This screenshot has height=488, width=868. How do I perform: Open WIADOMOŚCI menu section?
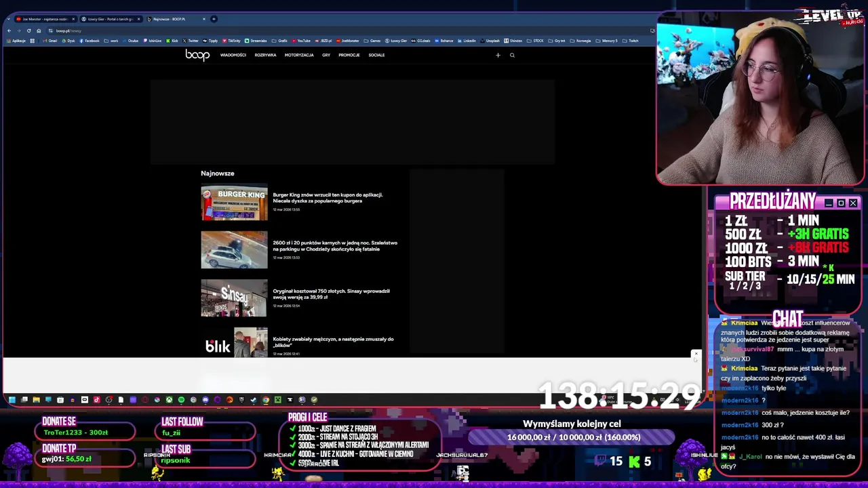[233, 55]
